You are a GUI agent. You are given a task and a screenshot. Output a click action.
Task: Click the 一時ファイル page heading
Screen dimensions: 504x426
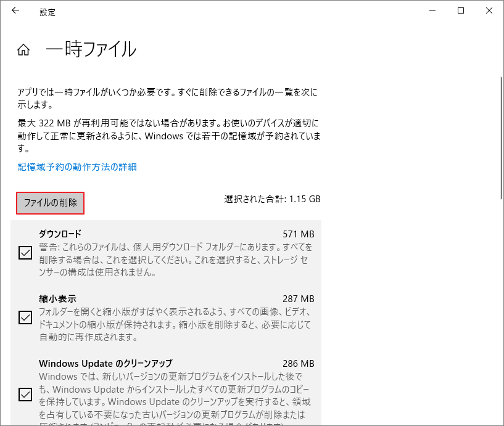click(90, 49)
